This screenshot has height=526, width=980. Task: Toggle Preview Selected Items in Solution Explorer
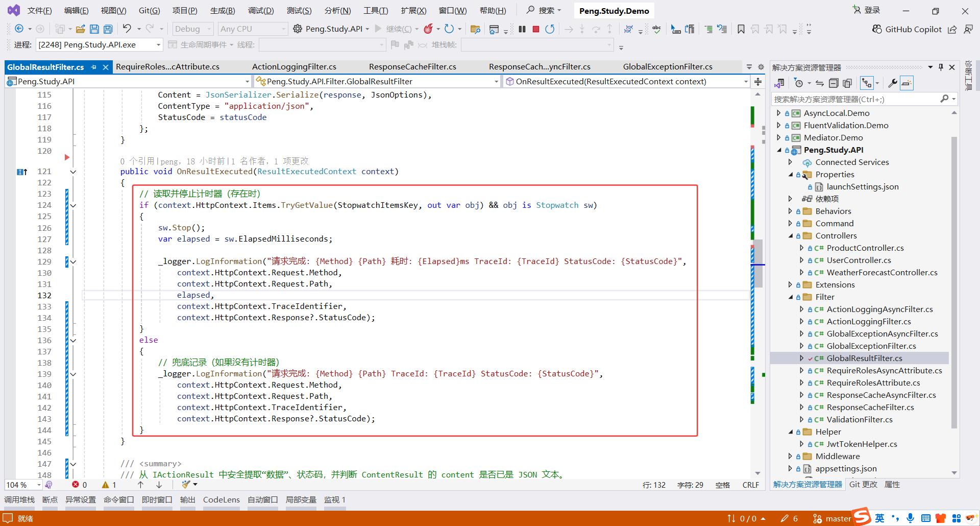[x=906, y=83]
